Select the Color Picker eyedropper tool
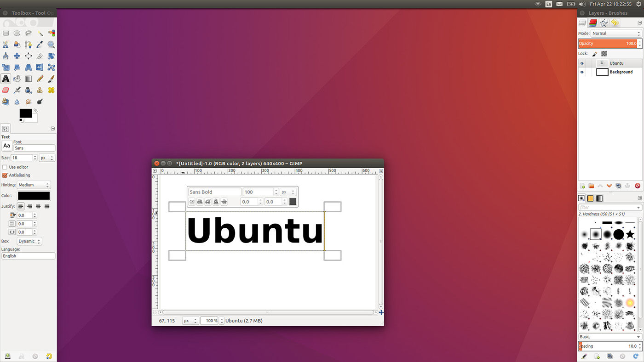This screenshot has height=362, width=644. [x=40, y=45]
